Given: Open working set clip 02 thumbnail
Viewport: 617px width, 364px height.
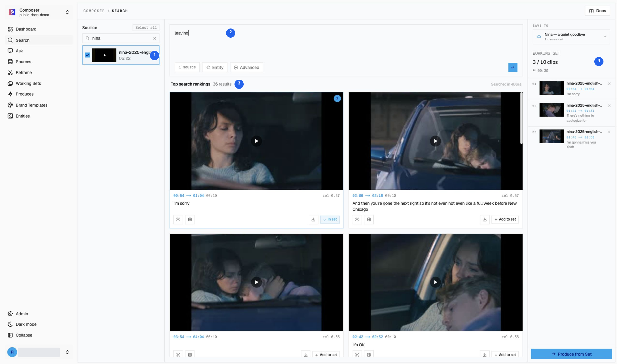Looking at the screenshot, I should coord(552,110).
